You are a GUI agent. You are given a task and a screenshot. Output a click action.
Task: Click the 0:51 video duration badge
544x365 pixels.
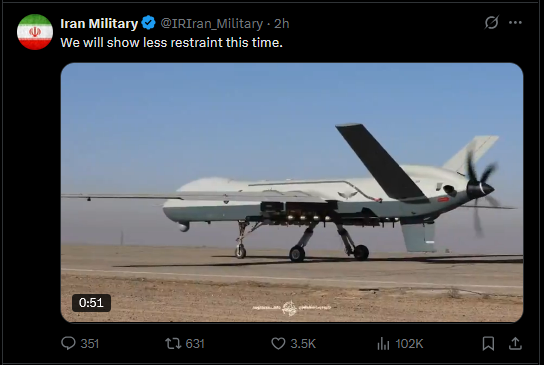[91, 303]
